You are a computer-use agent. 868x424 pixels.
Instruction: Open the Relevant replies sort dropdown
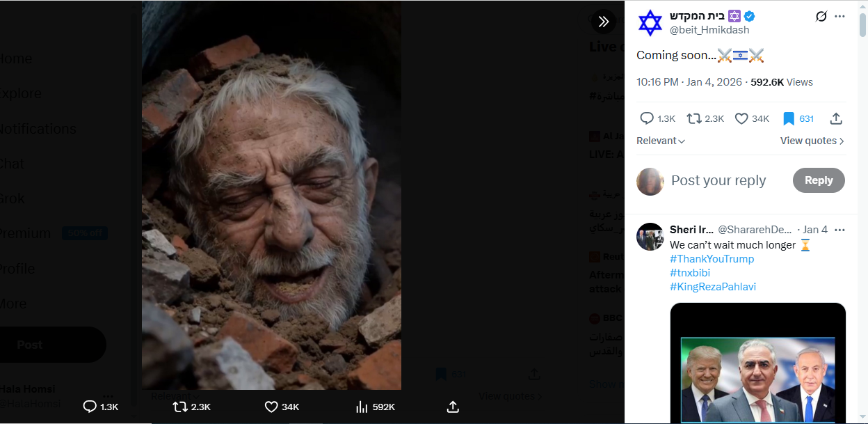pyautogui.click(x=661, y=141)
